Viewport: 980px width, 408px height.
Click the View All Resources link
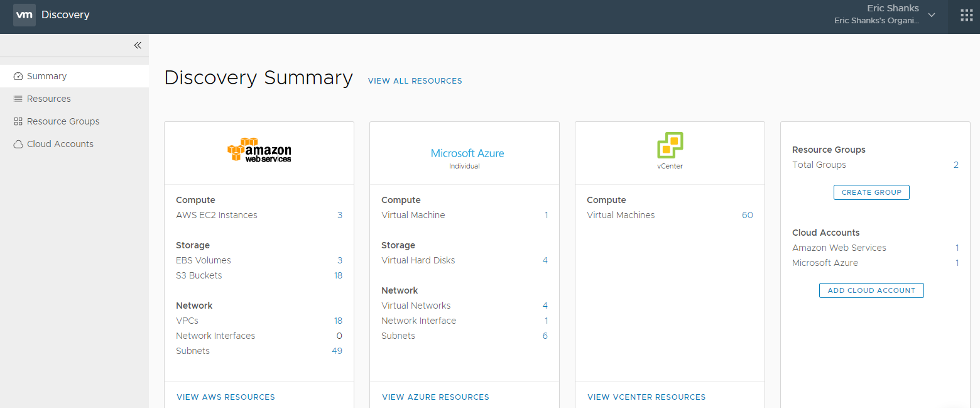(415, 81)
